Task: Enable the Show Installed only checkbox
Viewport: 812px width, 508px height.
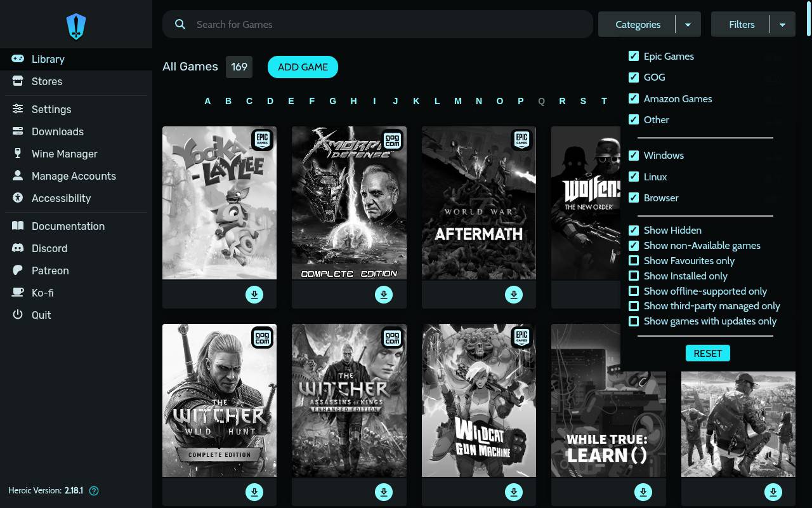Action: (x=633, y=276)
